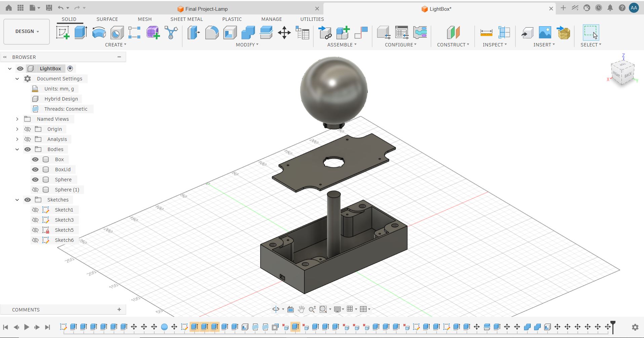The height and width of the screenshot is (338, 644).
Task: Open the DESIGN workspace dropdown
Action: click(27, 32)
